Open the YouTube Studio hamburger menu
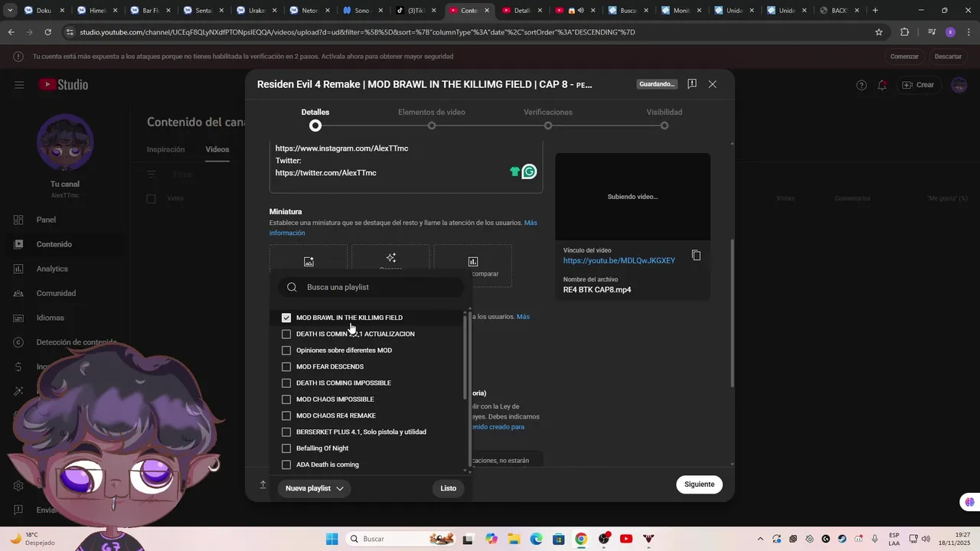Viewport: 980px width, 551px height. tap(19, 85)
